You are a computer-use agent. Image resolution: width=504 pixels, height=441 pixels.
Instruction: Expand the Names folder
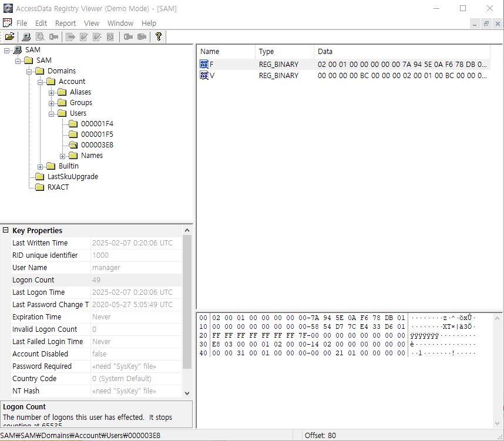tap(63, 157)
